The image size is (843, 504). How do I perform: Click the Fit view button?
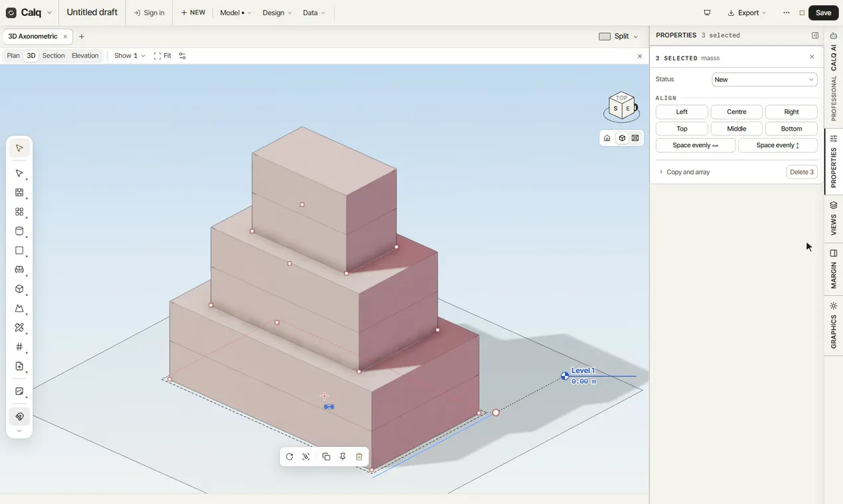163,56
